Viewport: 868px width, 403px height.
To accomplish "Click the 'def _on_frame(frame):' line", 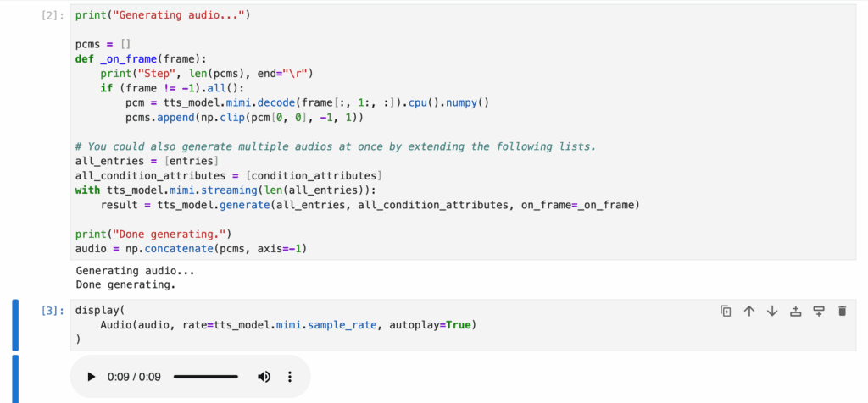I will (x=141, y=59).
